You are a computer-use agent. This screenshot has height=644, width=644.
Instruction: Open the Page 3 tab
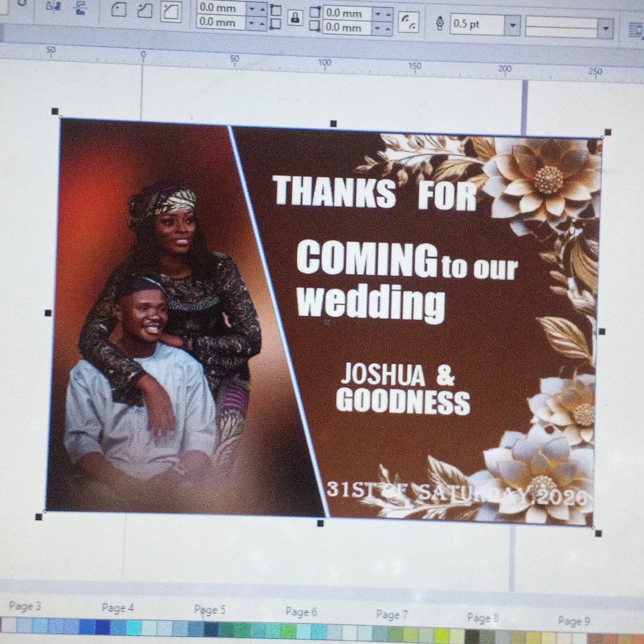(x=25, y=606)
